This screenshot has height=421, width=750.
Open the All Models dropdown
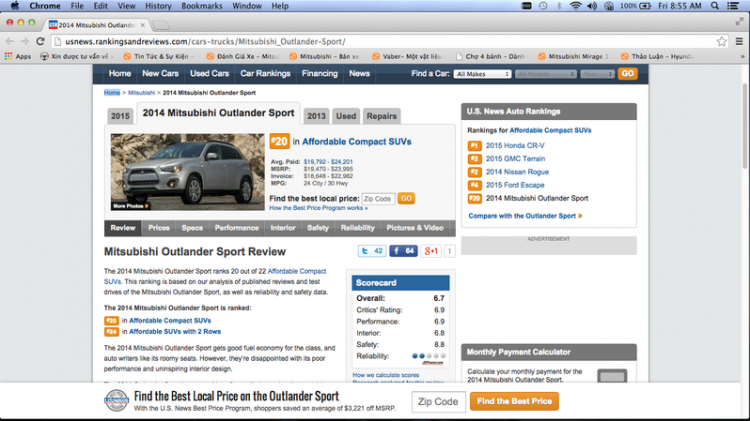point(546,74)
